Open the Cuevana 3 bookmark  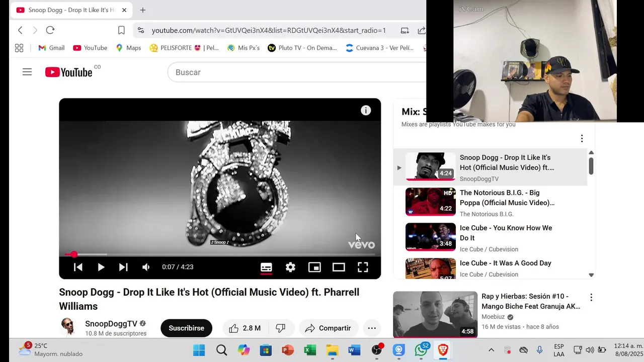coord(380,48)
